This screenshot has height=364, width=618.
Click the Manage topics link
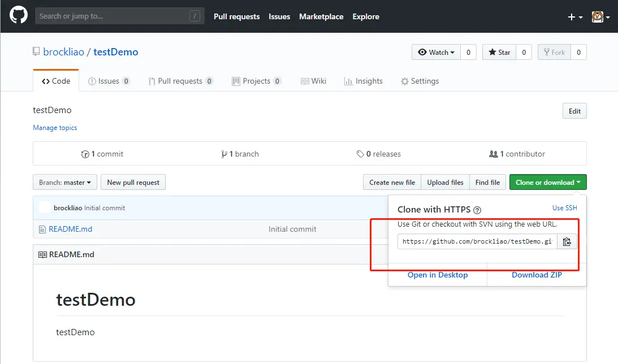tap(55, 128)
